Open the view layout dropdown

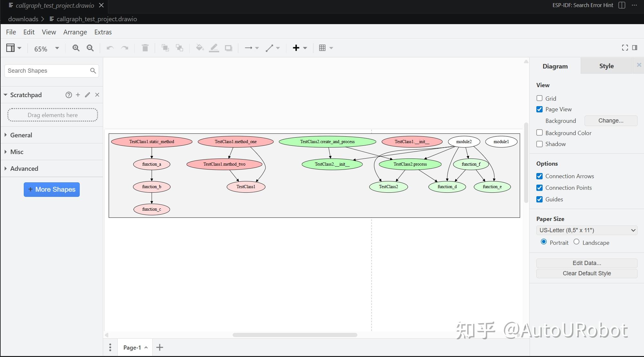14,48
